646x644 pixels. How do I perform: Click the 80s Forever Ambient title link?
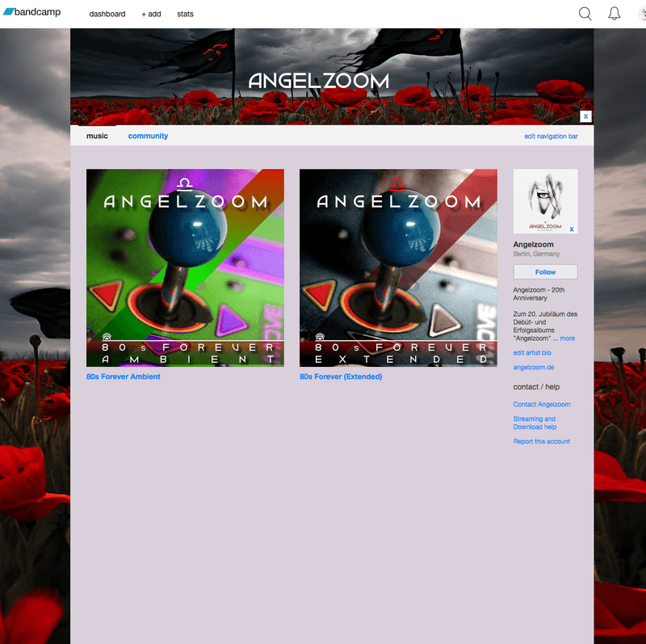(x=124, y=377)
